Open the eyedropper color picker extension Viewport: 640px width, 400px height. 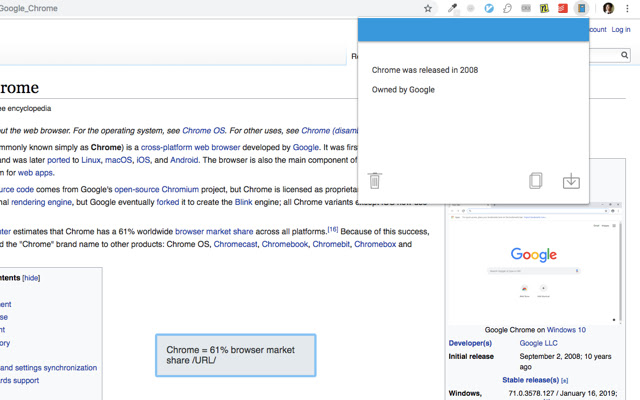(x=452, y=8)
